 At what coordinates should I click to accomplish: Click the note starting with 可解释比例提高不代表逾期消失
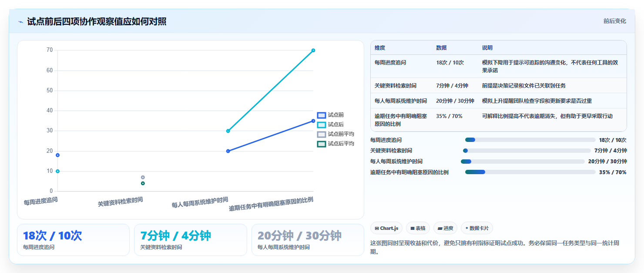click(x=547, y=116)
